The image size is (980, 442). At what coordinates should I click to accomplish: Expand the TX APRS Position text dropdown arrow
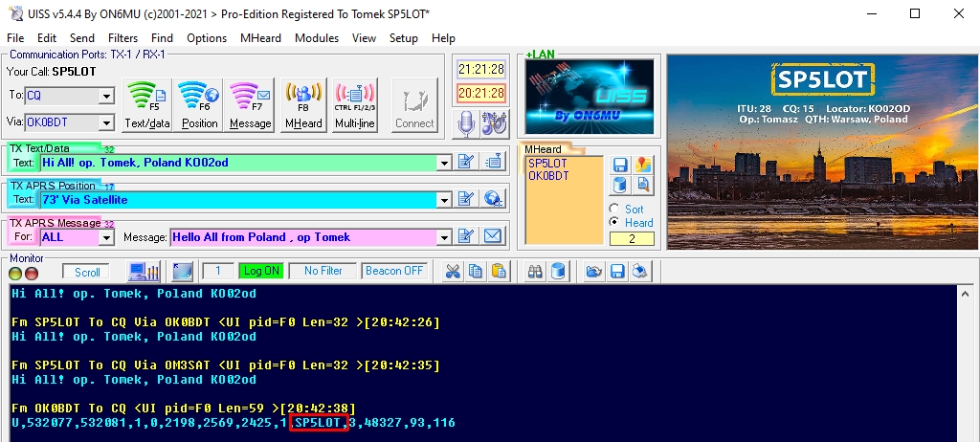[444, 200]
